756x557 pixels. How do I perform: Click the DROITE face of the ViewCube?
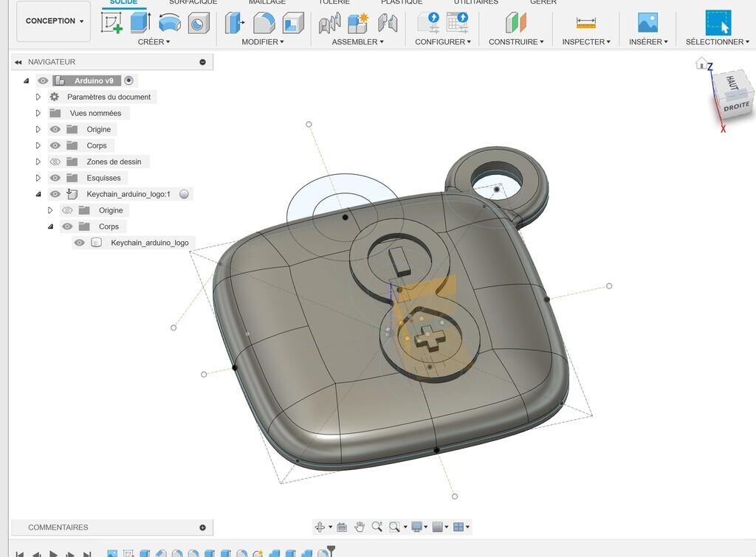[736, 106]
